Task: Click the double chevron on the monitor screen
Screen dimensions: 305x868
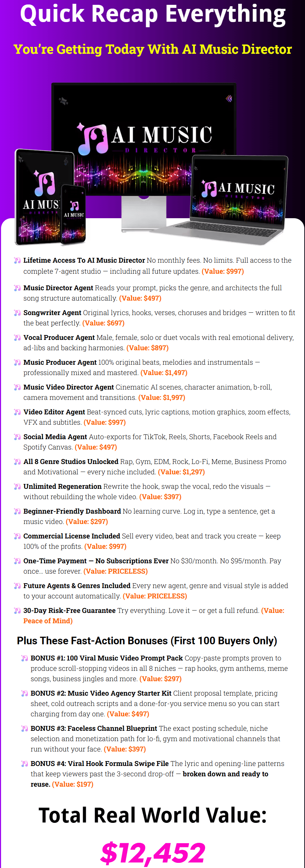Action: [229, 99]
